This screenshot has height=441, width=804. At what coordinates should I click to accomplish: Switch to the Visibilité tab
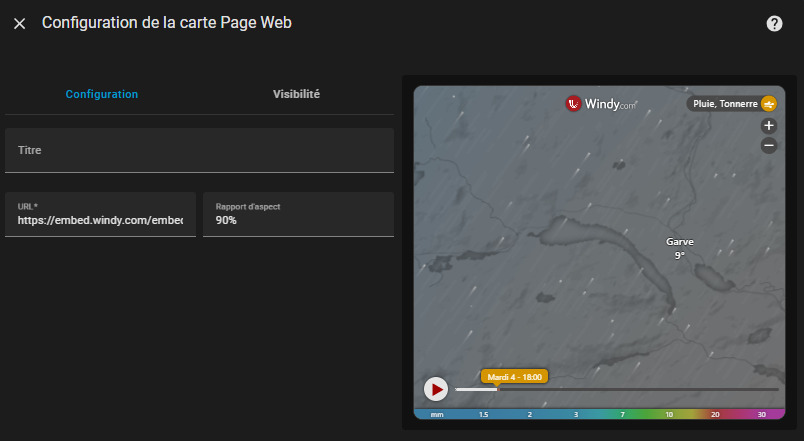(x=296, y=94)
